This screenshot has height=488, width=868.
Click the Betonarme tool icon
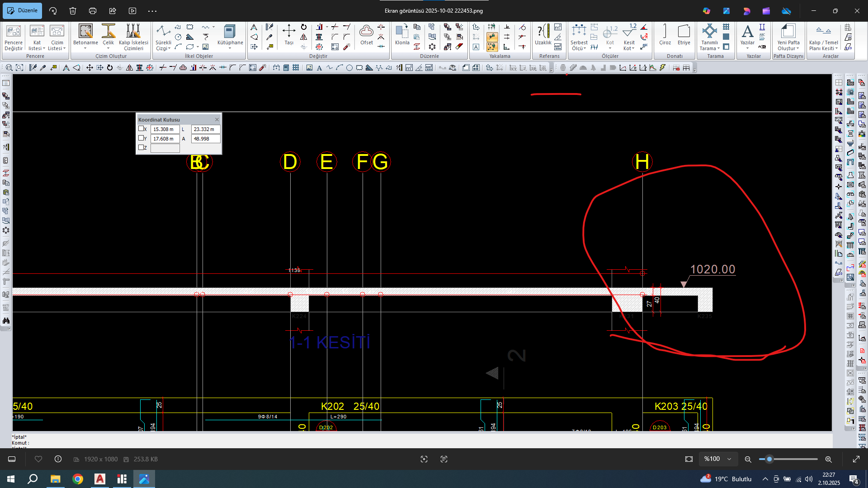click(85, 32)
